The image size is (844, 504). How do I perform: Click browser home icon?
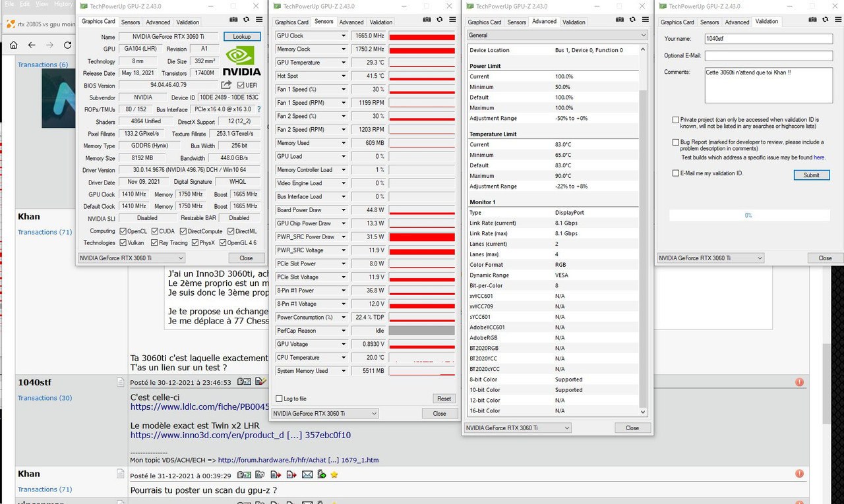tap(14, 45)
